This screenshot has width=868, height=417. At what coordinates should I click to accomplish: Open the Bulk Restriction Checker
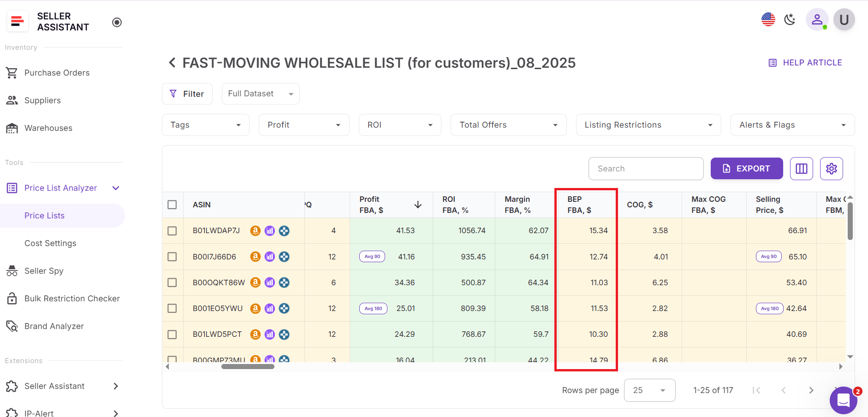72,298
